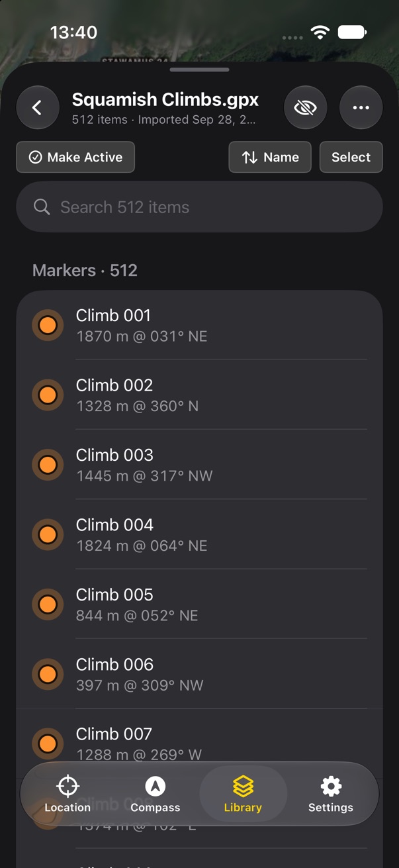Click the magnifying glass search icon

tap(42, 207)
